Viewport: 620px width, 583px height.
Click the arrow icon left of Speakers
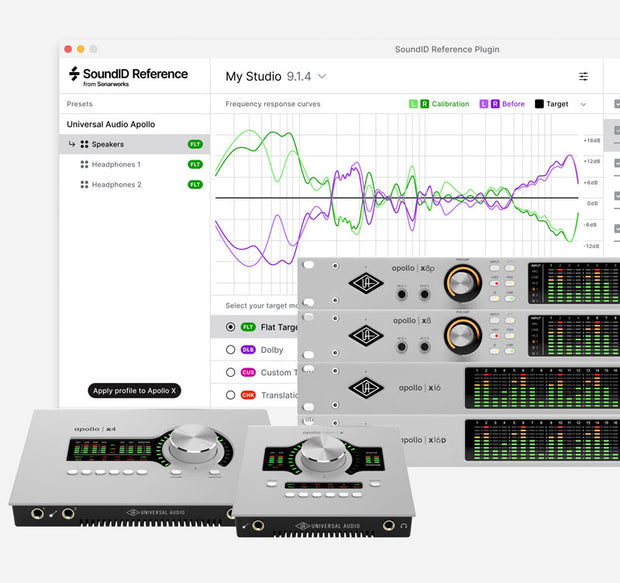pyautogui.click(x=72, y=144)
